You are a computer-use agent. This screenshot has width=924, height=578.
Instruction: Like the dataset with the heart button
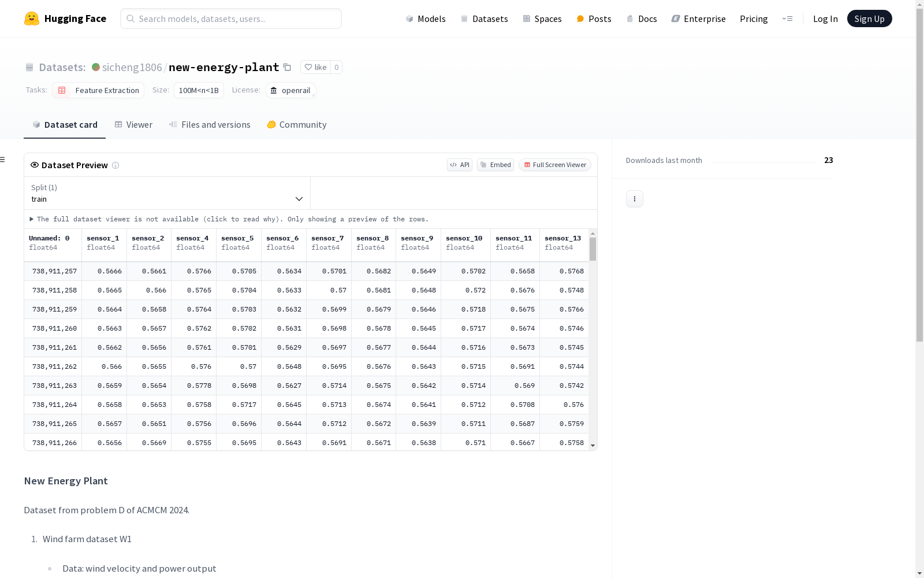pyautogui.click(x=315, y=67)
